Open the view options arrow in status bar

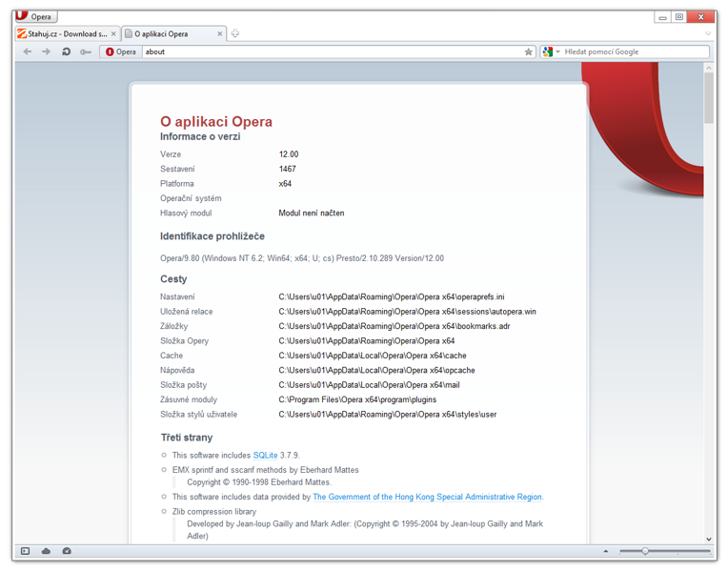click(x=605, y=551)
